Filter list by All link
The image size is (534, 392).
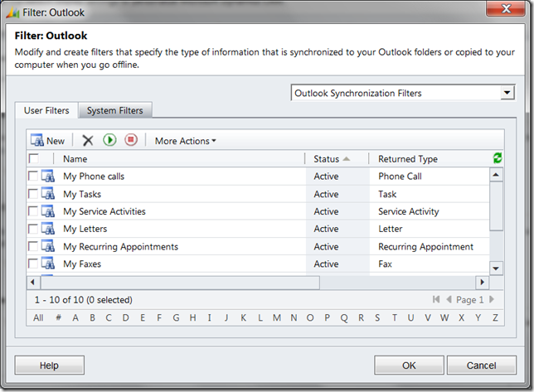(x=38, y=317)
